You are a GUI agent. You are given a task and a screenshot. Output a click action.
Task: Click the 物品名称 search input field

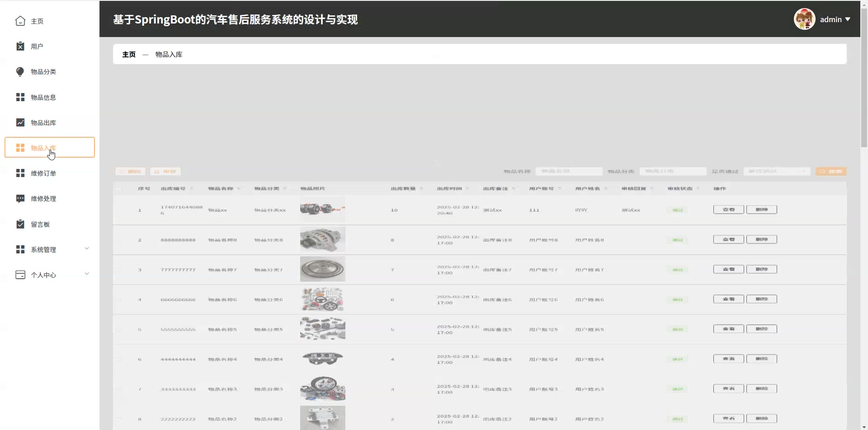pyautogui.click(x=569, y=172)
